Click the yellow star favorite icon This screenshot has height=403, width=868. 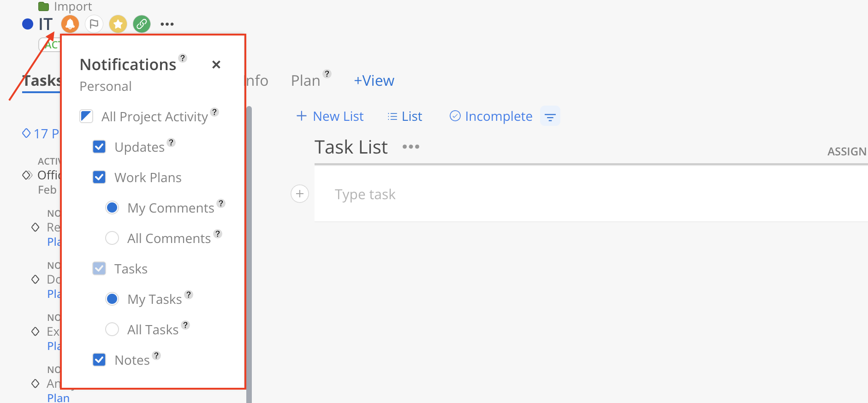118,24
